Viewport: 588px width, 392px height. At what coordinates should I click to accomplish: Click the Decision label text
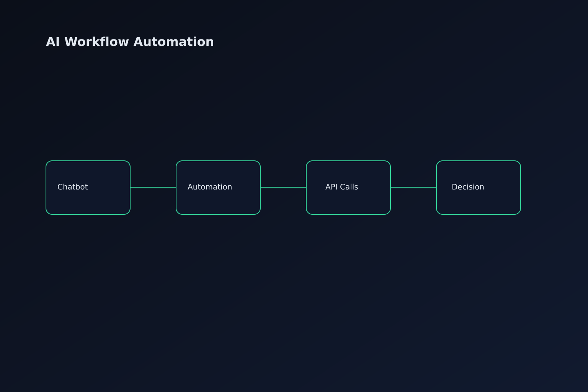[x=468, y=187]
